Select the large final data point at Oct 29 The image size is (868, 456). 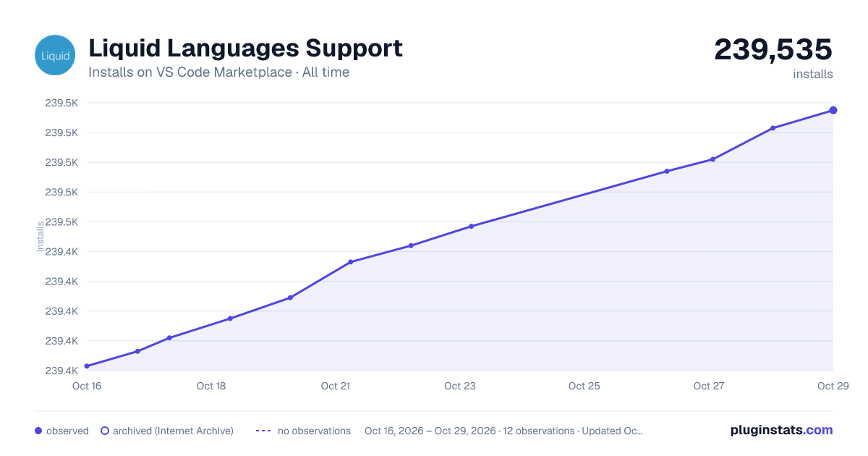[833, 110]
